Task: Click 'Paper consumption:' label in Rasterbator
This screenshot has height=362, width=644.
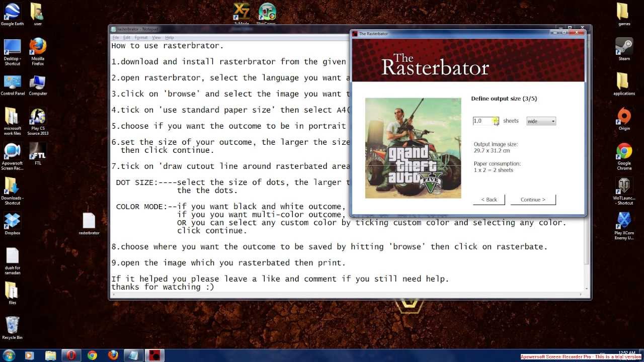Action: (x=497, y=164)
